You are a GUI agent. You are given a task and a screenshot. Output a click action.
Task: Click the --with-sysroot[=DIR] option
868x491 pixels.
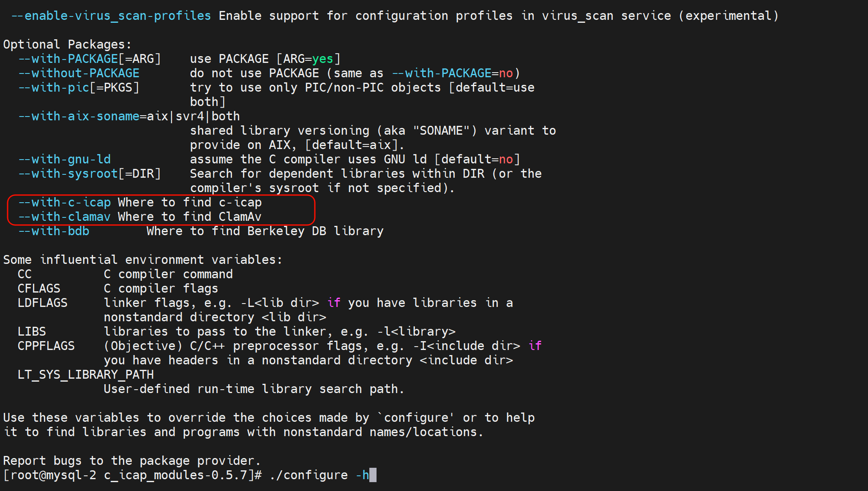89,174
